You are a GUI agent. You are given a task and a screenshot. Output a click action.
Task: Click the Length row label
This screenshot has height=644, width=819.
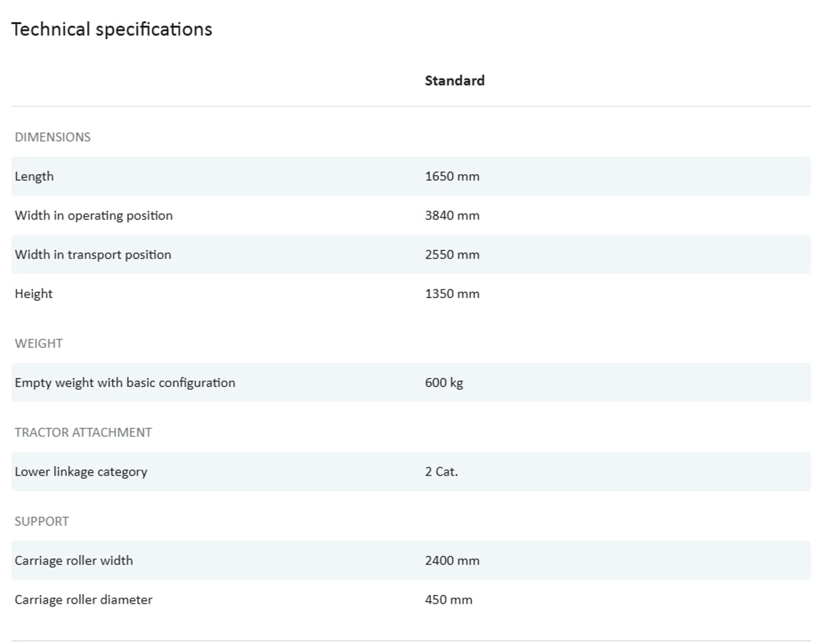(x=34, y=176)
